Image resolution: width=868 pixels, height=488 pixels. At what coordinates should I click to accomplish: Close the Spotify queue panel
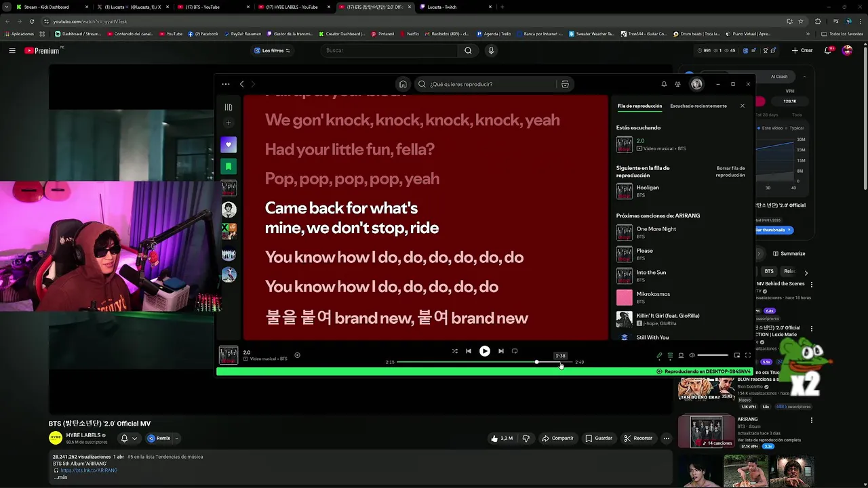[x=743, y=106]
